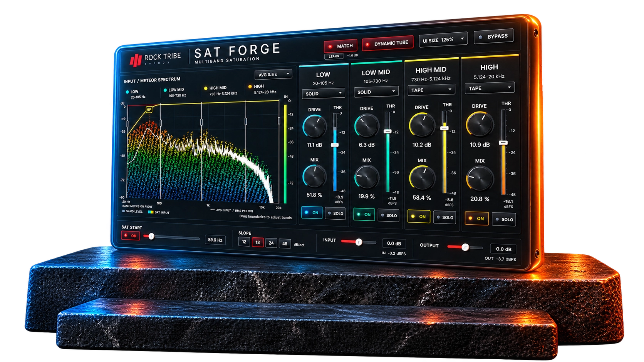The width and height of the screenshot is (644, 362).
Task: Click the INPUT gain slider handle
Action: (x=359, y=242)
